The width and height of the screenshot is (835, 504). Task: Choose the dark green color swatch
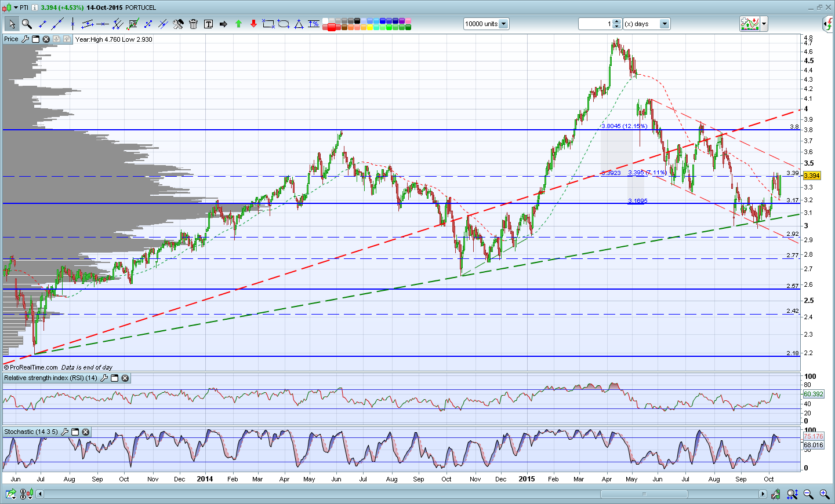point(408,27)
